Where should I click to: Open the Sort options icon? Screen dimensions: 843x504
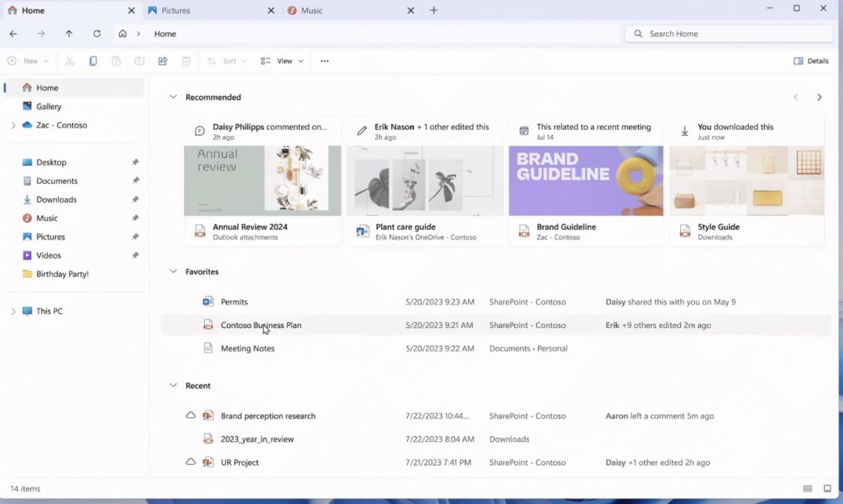[x=226, y=61]
